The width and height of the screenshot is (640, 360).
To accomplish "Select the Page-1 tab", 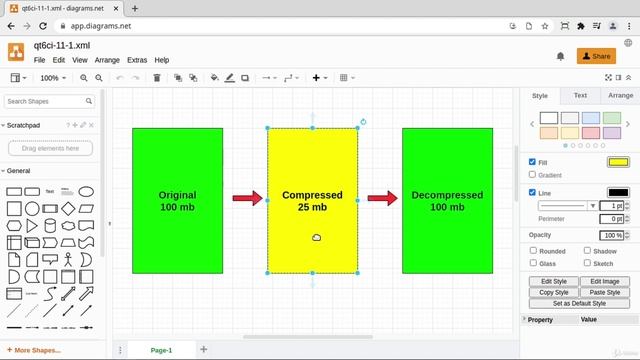I will pyautogui.click(x=161, y=350).
